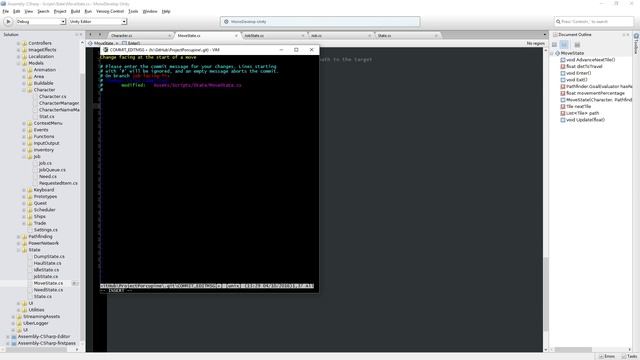This screenshot has width=640, height=360.
Task: Click the Pathfinding folder icon
Action: pos(24,236)
